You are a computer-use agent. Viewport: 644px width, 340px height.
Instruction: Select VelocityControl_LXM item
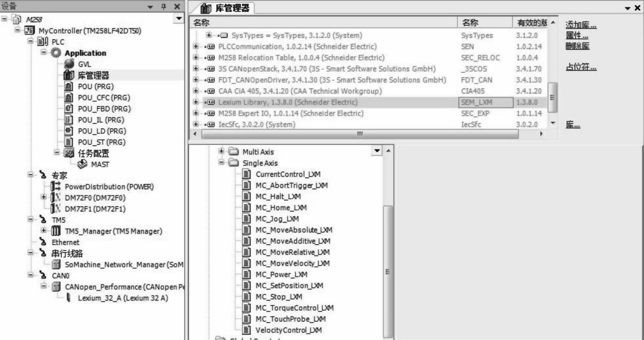click(x=289, y=330)
